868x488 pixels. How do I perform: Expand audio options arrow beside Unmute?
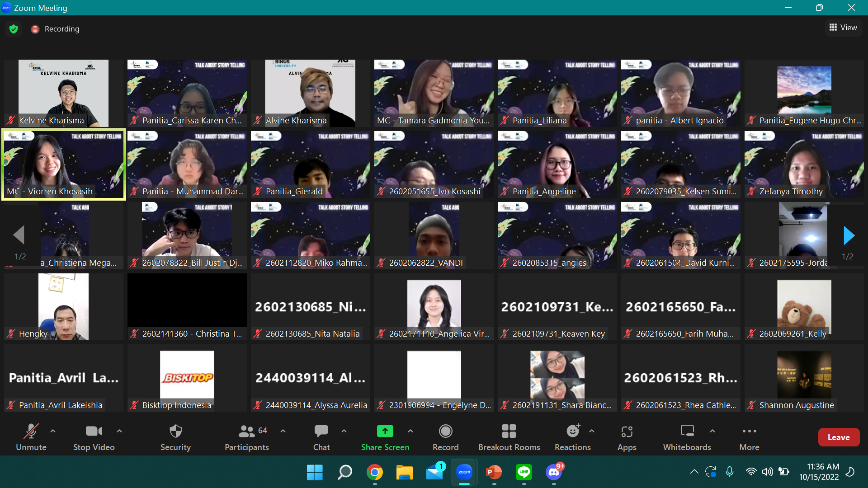[53, 431]
